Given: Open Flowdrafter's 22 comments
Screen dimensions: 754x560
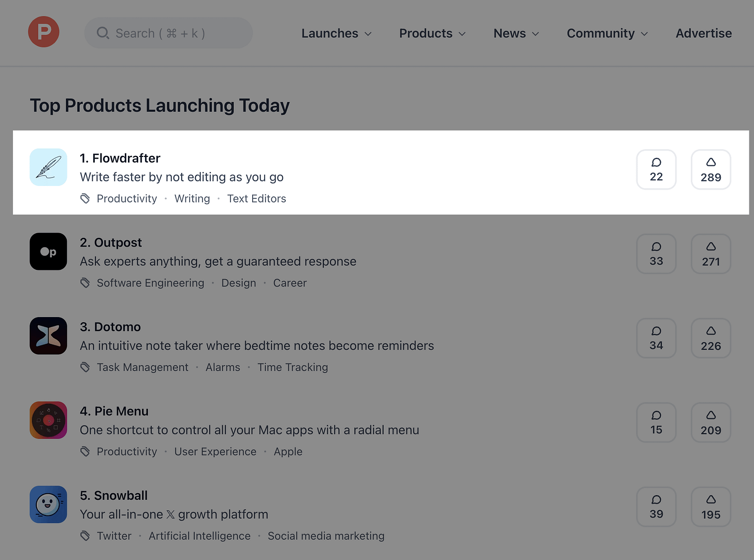Looking at the screenshot, I should 656,169.
